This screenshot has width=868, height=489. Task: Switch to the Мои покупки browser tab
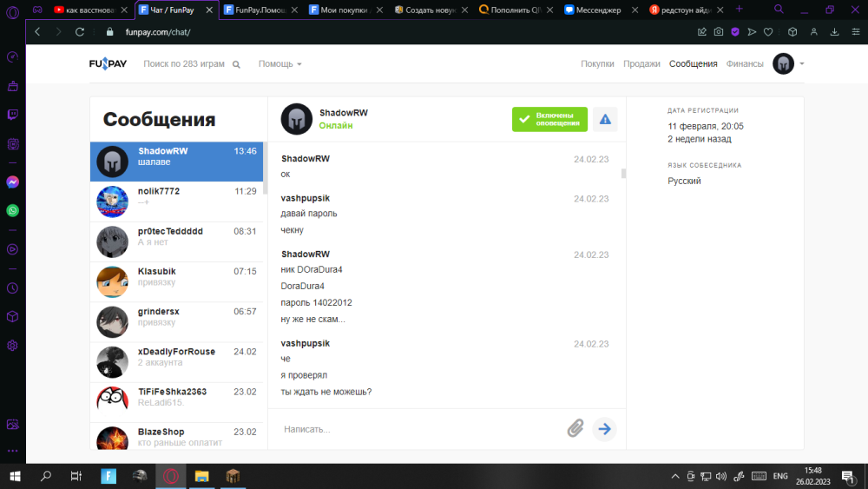point(340,10)
